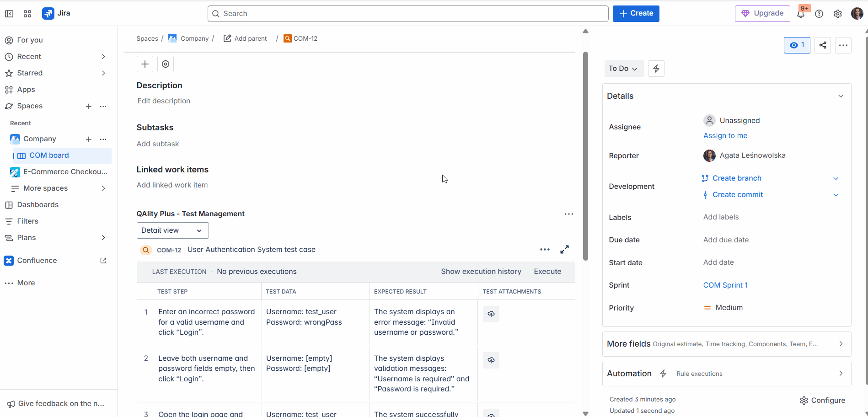Click the main content vertical scrollbar
Image resolution: width=868 pixels, height=417 pixels.
coord(585,156)
